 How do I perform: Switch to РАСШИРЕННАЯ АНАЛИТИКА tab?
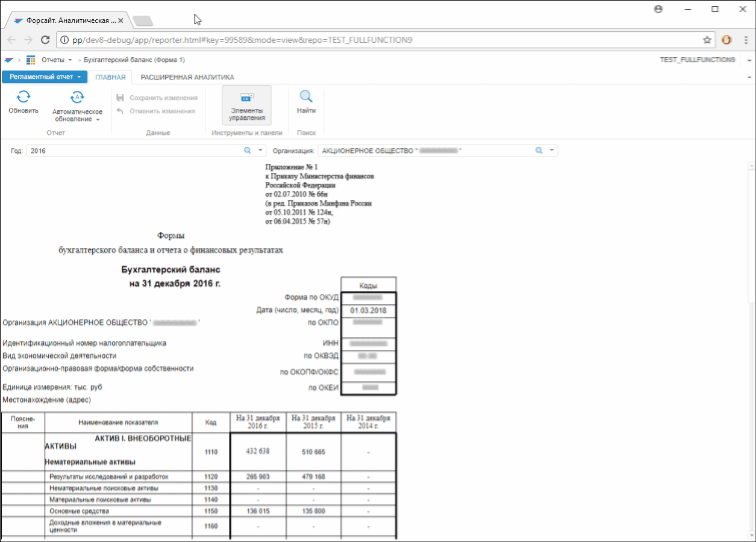[187, 77]
